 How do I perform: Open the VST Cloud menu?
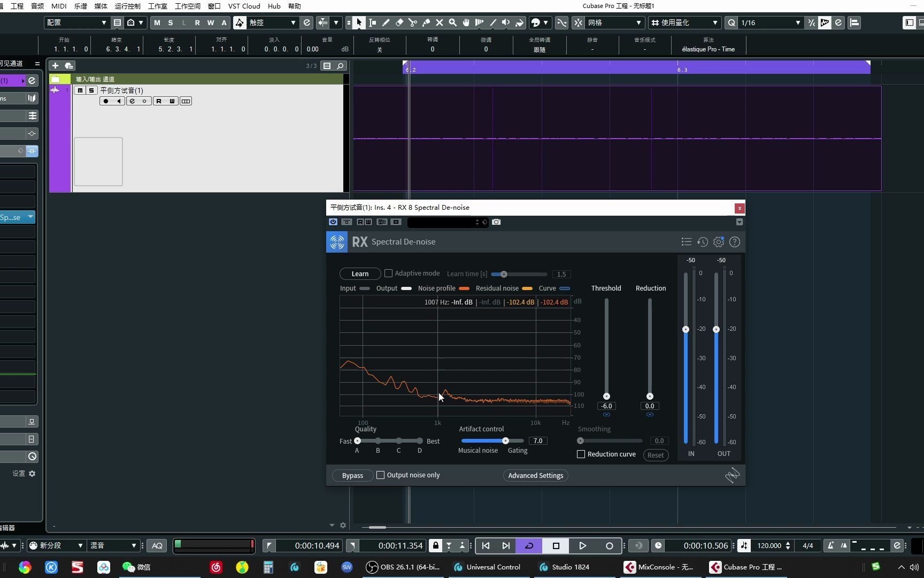point(244,6)
